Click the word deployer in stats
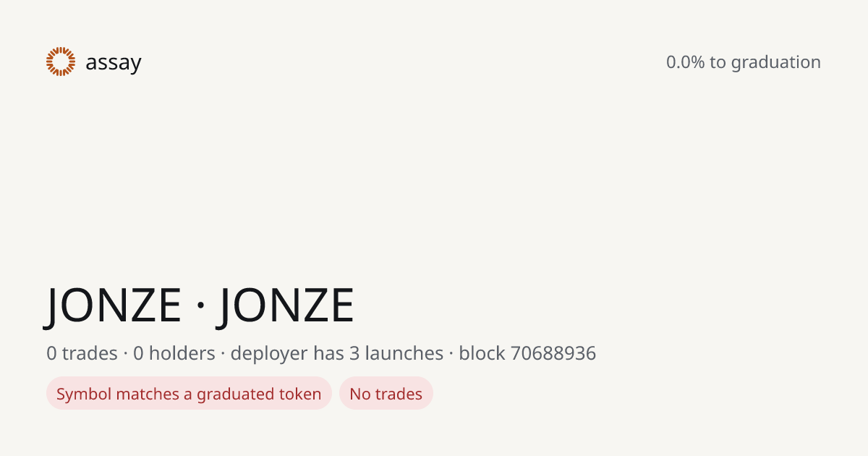868x456 pixels. pos(269,355)
